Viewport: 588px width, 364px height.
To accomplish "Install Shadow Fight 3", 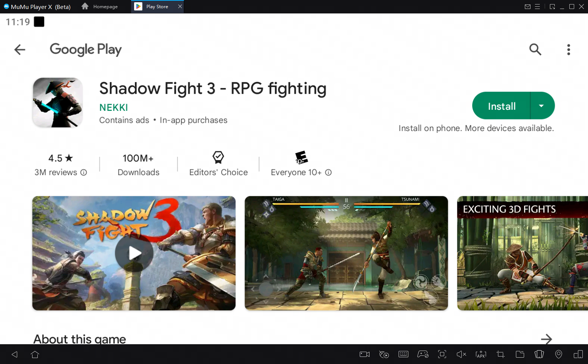I will [x=501, y=106].
